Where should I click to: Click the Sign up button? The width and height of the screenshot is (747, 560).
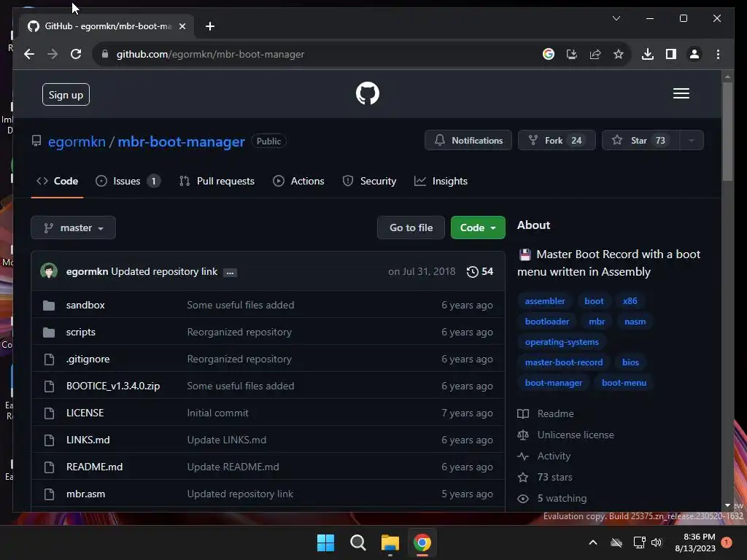(x=66, y=95)
